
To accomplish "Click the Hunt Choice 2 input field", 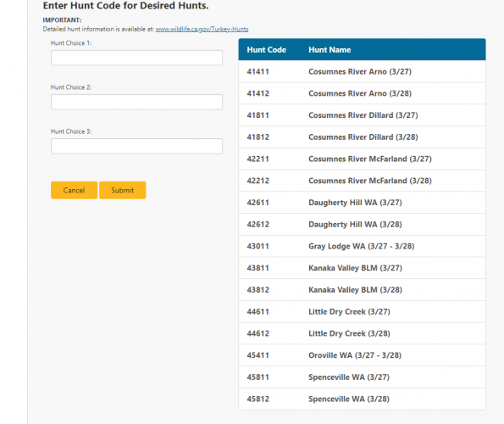I will click(136, 102).
